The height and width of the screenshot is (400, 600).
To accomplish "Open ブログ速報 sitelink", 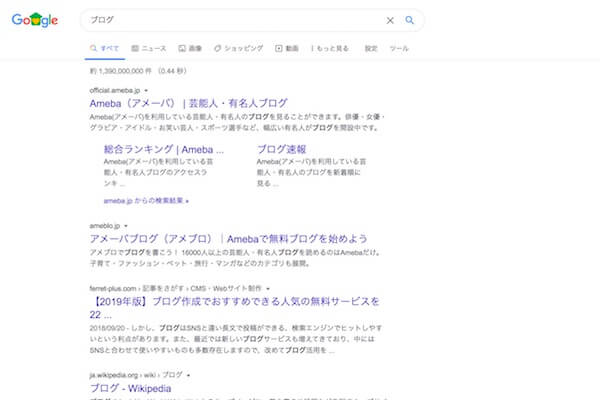I will pyautogui.click(x=281, y=149).
